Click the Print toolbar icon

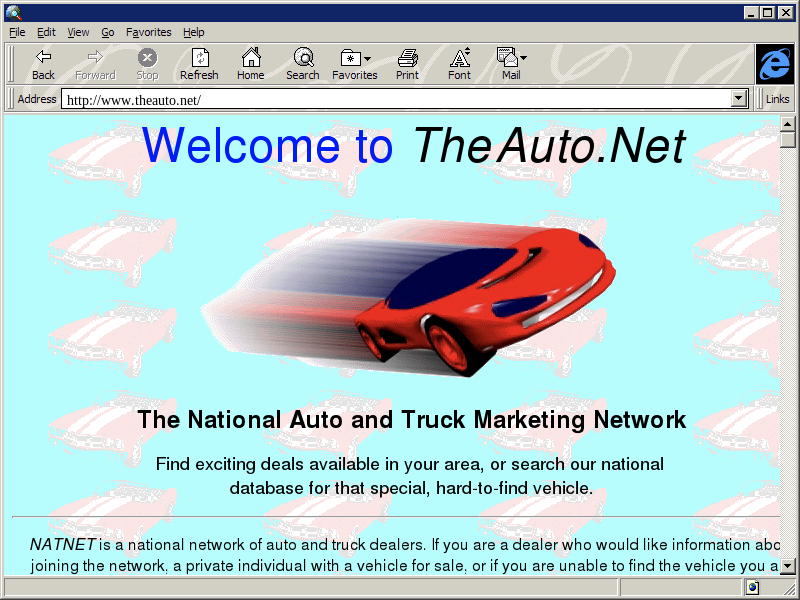pyautogui.click(x=407, y=64)
